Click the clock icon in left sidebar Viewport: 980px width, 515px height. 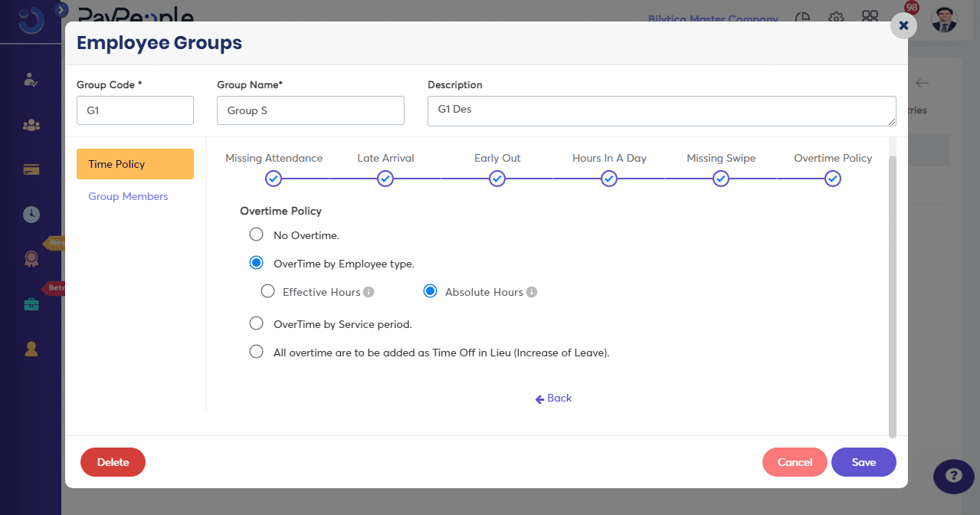[x=31, y=215]
